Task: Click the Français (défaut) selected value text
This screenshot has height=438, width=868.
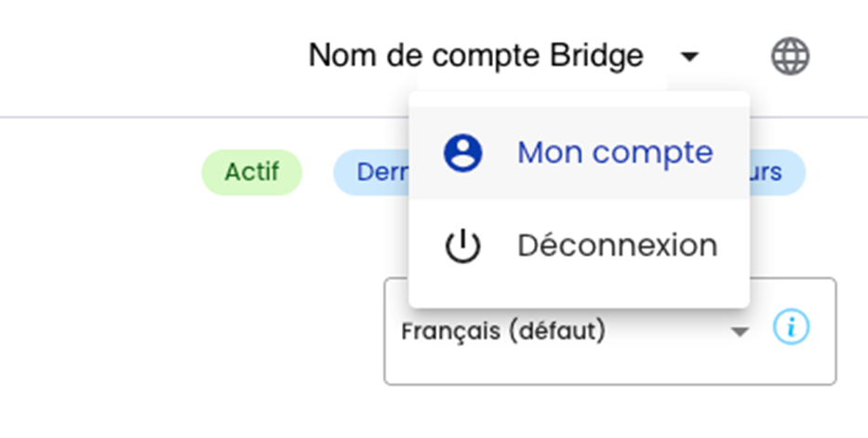Action: 503,331
